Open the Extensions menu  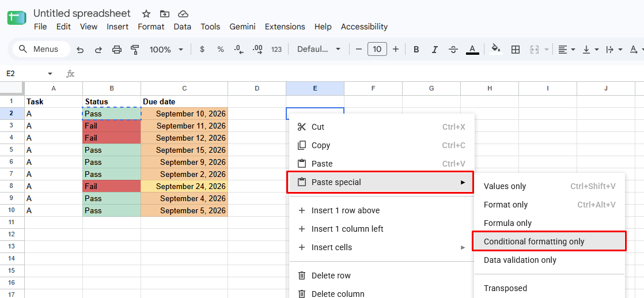(285, 27)
